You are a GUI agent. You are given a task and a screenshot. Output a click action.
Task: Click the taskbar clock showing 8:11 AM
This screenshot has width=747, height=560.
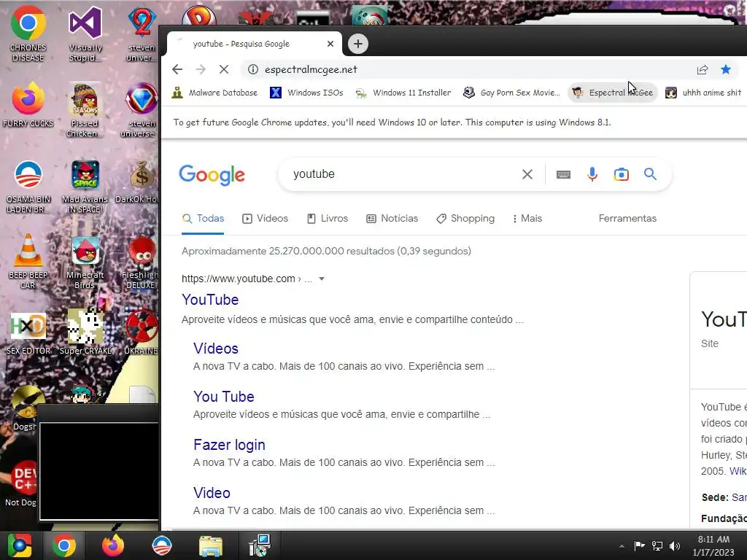coord(713,545)
